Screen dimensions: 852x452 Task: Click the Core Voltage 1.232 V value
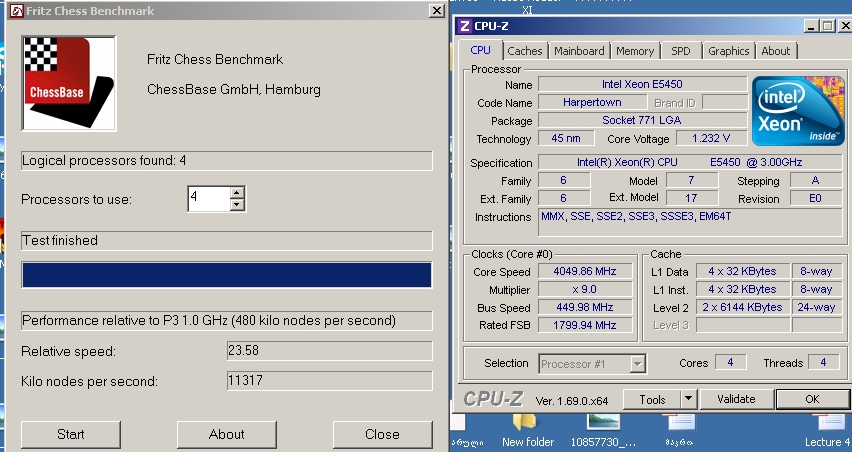[x=711, y=139]
